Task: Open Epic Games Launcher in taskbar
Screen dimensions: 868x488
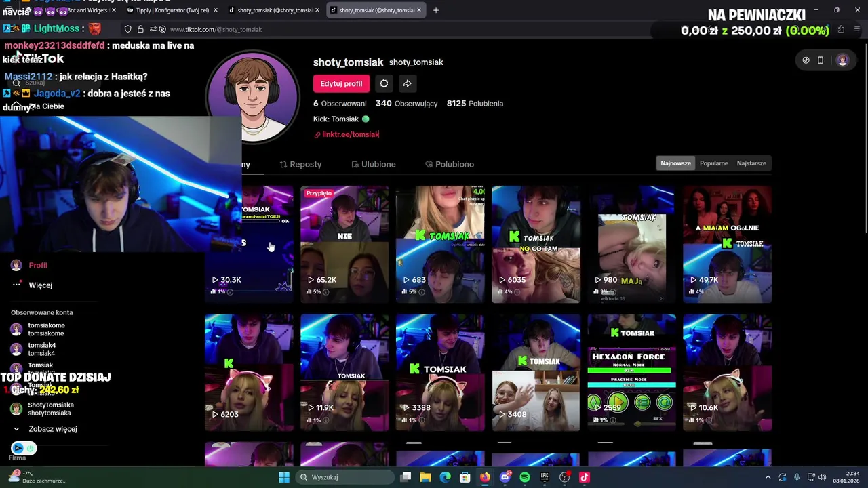Action: tap(545, 477)
